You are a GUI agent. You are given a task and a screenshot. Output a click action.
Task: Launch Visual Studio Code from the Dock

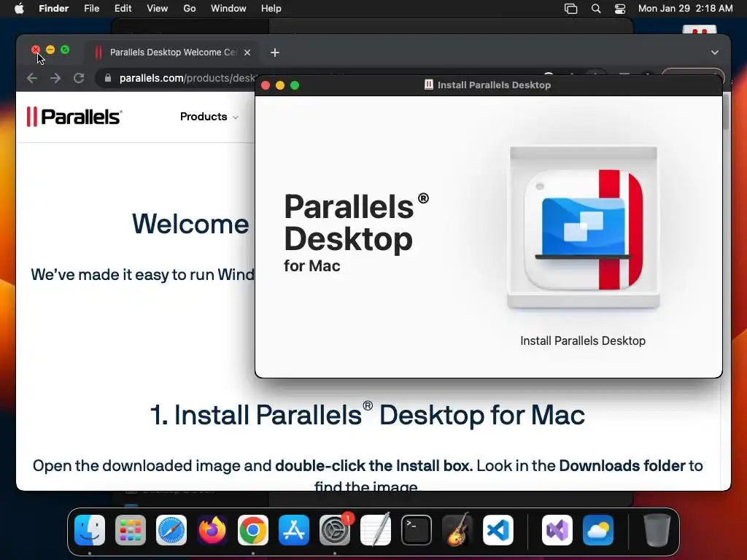tap(498, 530)
